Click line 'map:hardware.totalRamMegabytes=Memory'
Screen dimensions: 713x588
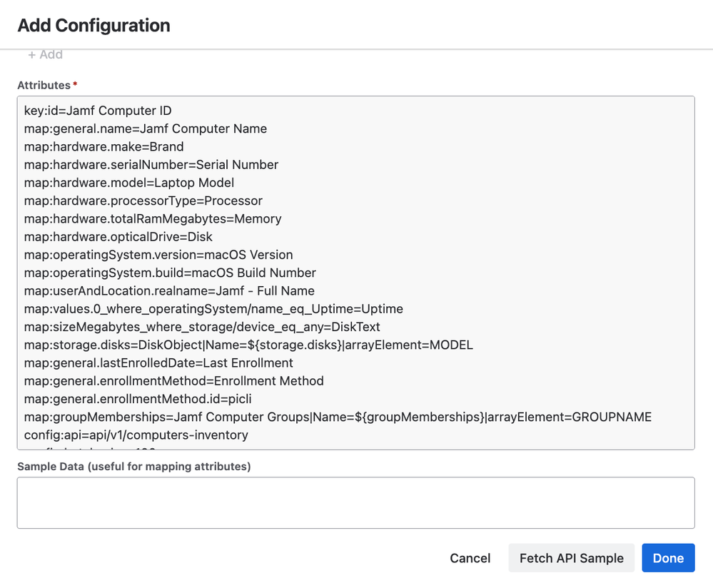(153, 219)
